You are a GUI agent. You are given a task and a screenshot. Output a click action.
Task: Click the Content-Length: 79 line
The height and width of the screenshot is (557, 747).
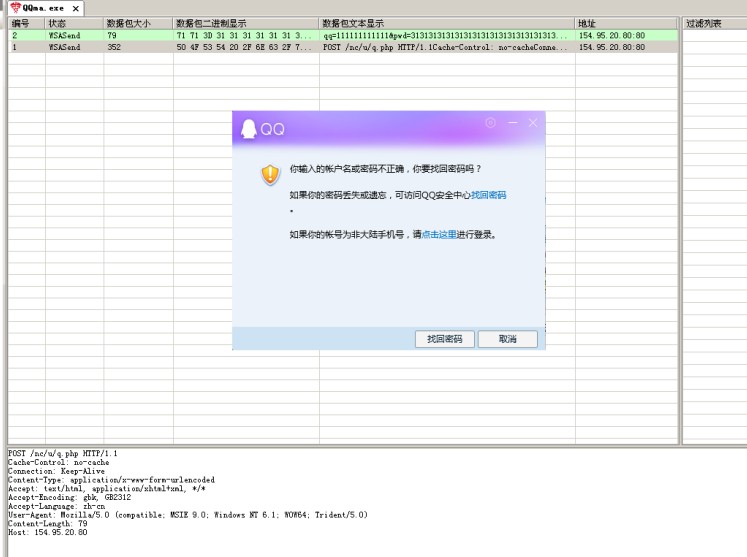click(48, 523)
